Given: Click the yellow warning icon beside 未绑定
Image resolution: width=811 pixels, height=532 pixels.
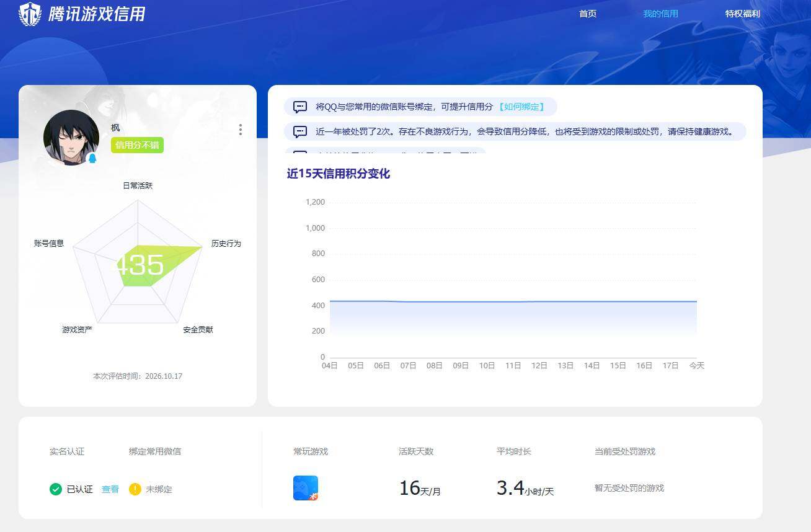Looking at the screenshot, I should 135,489.
